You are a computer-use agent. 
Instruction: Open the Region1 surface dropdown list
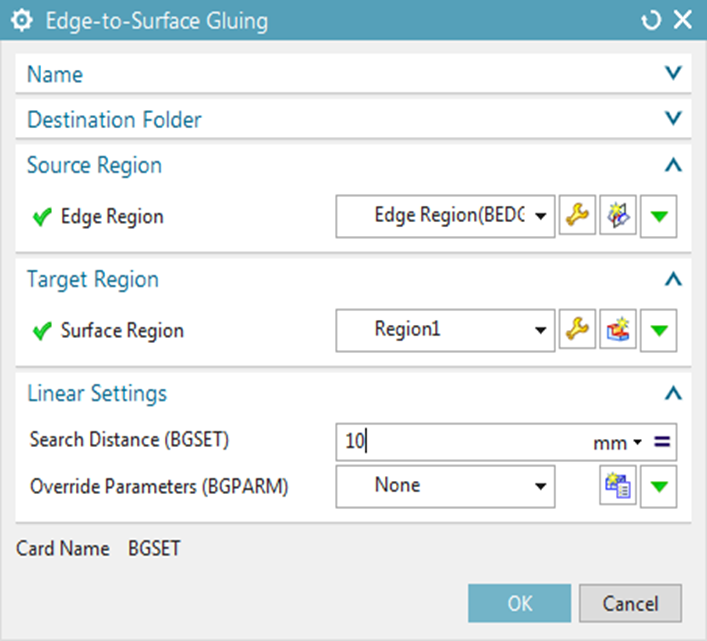445,330
